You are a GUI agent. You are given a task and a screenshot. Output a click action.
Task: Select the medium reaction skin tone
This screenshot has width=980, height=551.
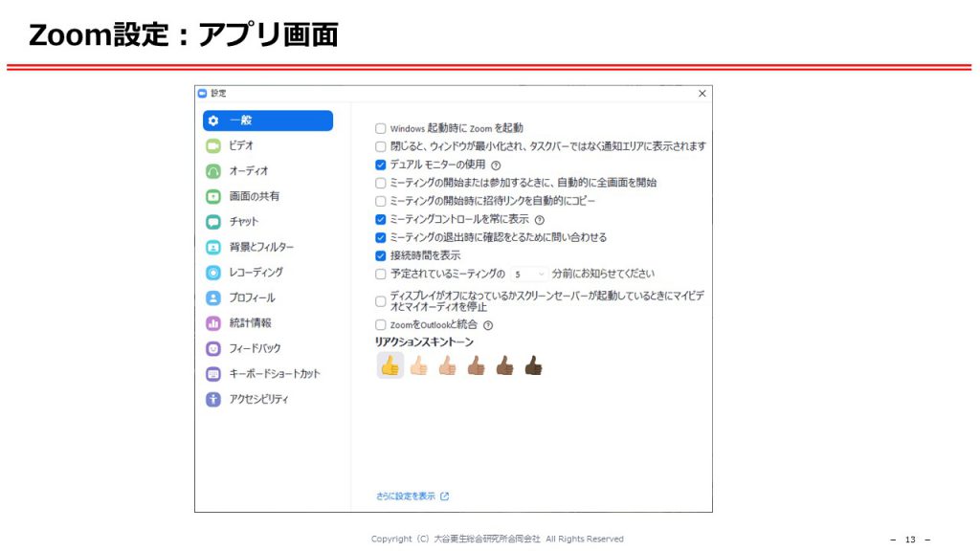(x=477, y=365)
